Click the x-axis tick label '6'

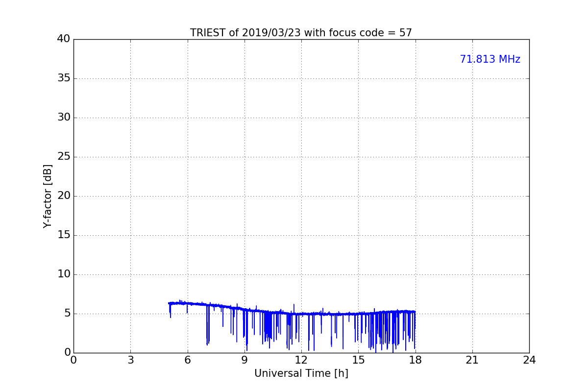187,360
